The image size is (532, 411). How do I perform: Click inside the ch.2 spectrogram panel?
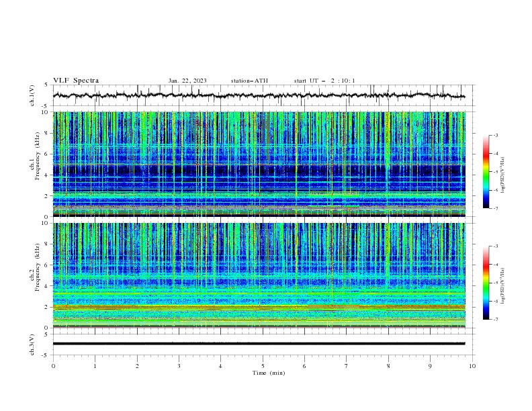coord(259,275)
